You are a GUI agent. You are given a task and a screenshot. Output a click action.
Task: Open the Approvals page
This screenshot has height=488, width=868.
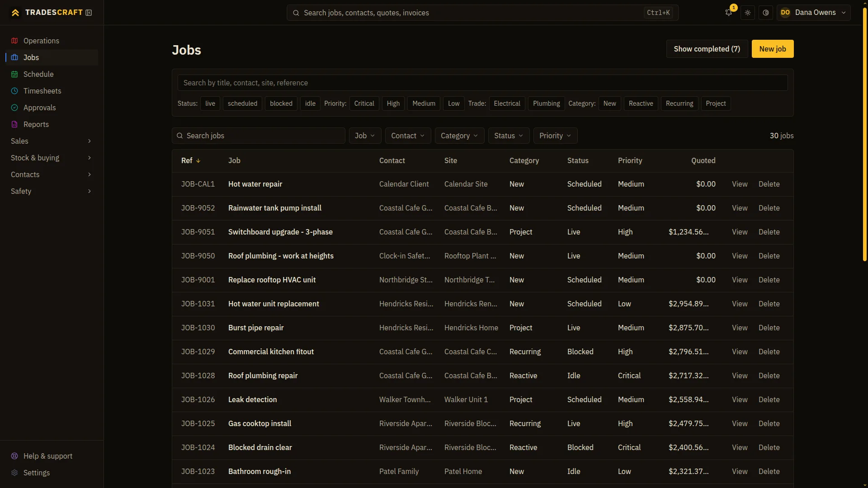52,108
